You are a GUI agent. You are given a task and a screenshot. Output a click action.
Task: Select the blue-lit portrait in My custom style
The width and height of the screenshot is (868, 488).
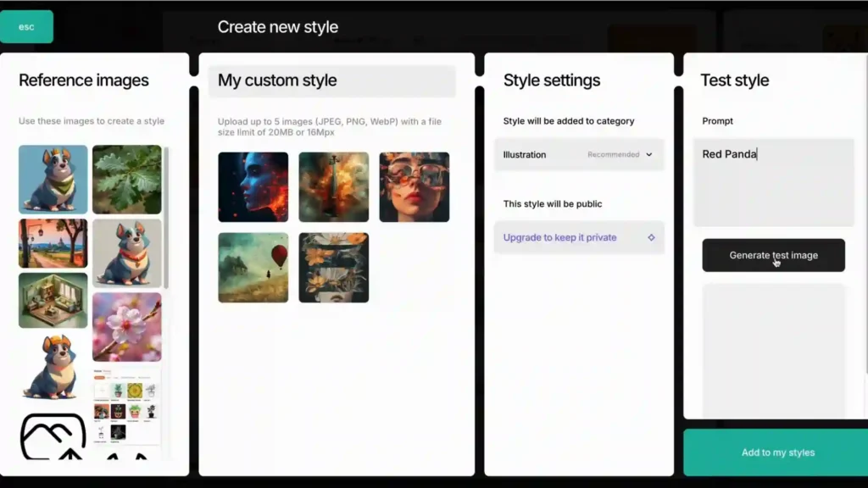(253, 186)
